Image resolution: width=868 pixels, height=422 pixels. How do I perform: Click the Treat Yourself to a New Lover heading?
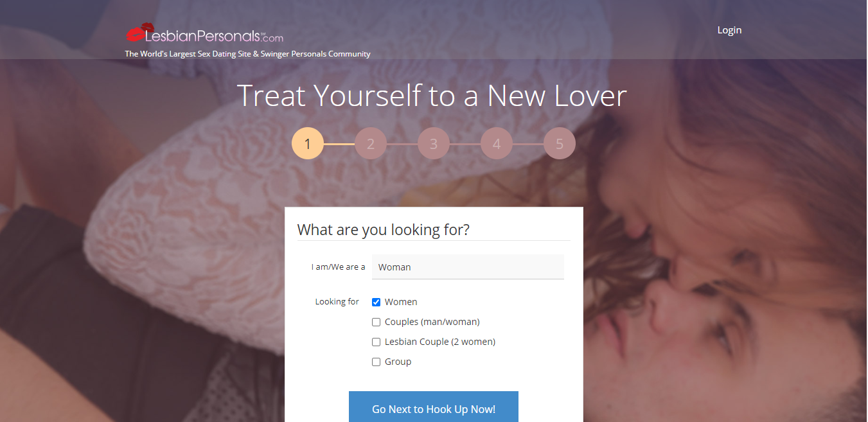pyautogui.click(x=432, y=96)
